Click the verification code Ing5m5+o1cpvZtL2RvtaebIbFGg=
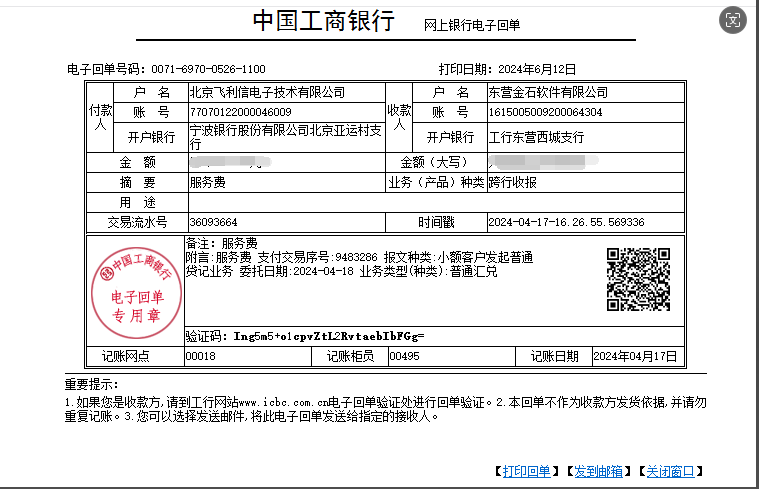This screenshot has height=489, width=759. click(329, 336)
